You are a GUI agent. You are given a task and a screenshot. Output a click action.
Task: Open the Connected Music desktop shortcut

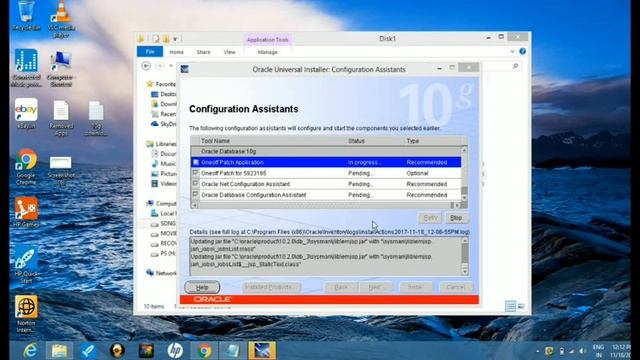pyautogui.click(x=26, y=67)
